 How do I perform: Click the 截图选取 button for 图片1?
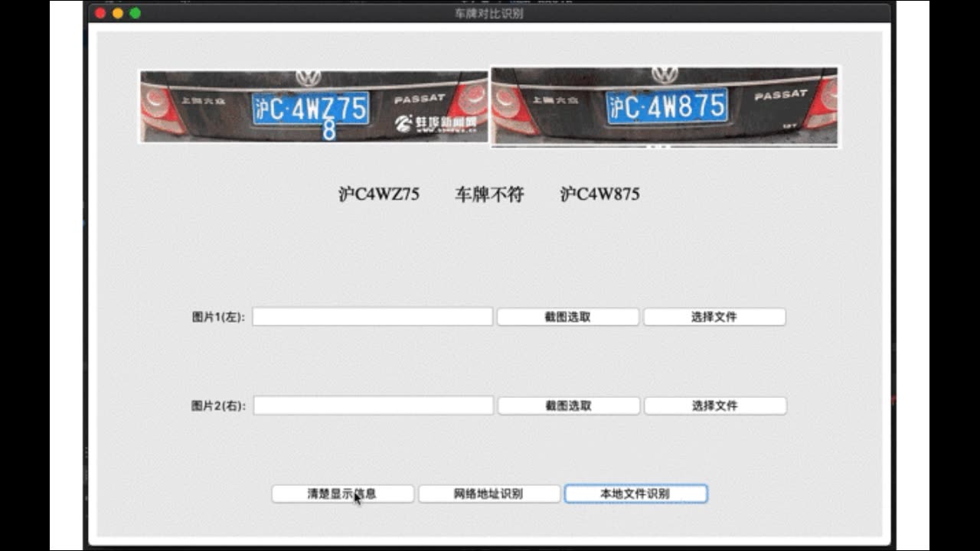[567, 316]
